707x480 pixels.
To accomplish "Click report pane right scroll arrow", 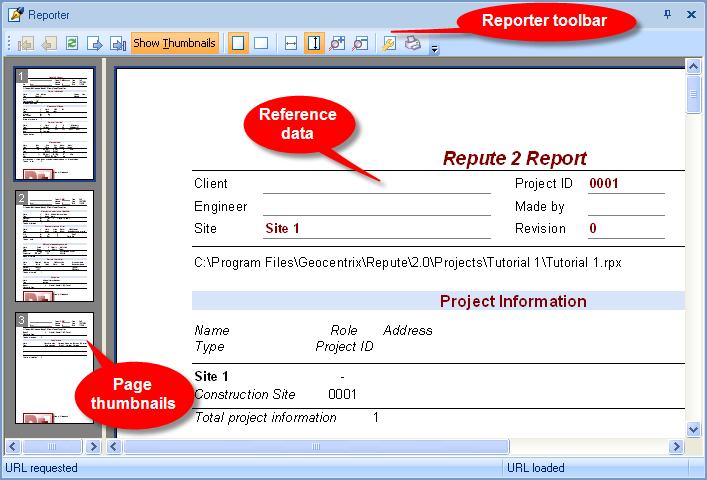I will coord(676,446).
